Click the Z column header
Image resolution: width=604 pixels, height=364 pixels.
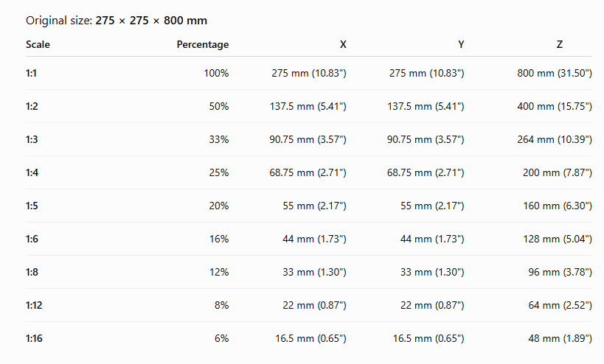tap(559, 45)
